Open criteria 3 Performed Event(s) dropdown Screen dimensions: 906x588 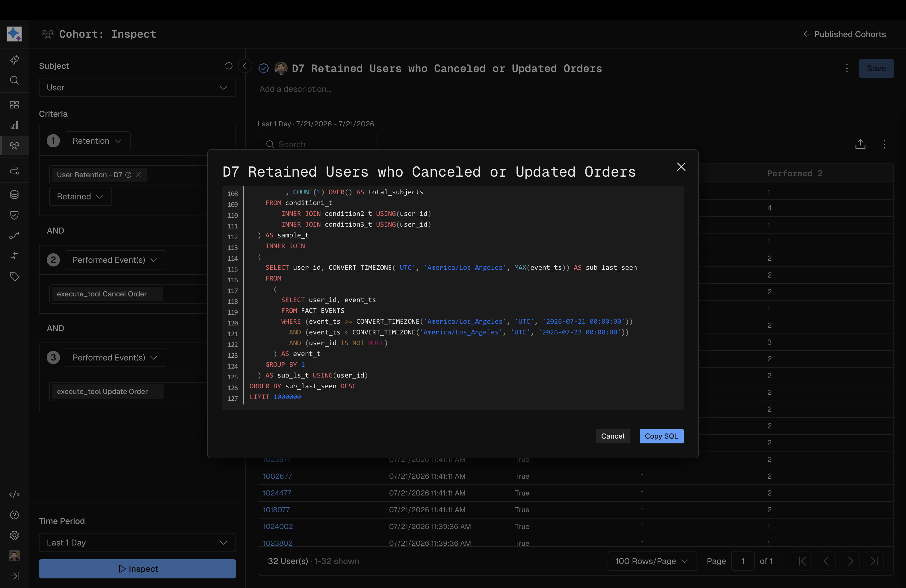point(115,357)
